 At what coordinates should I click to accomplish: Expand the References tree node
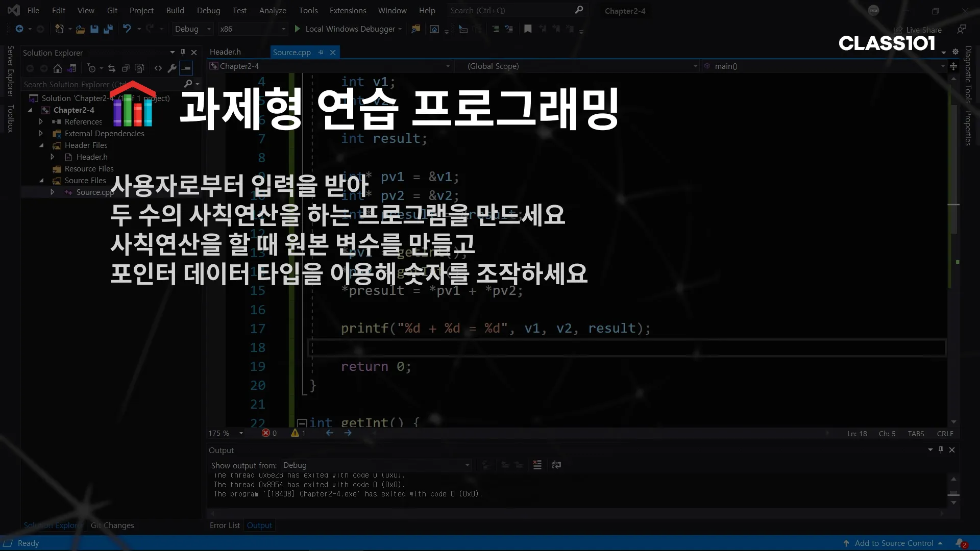(41, 122)
